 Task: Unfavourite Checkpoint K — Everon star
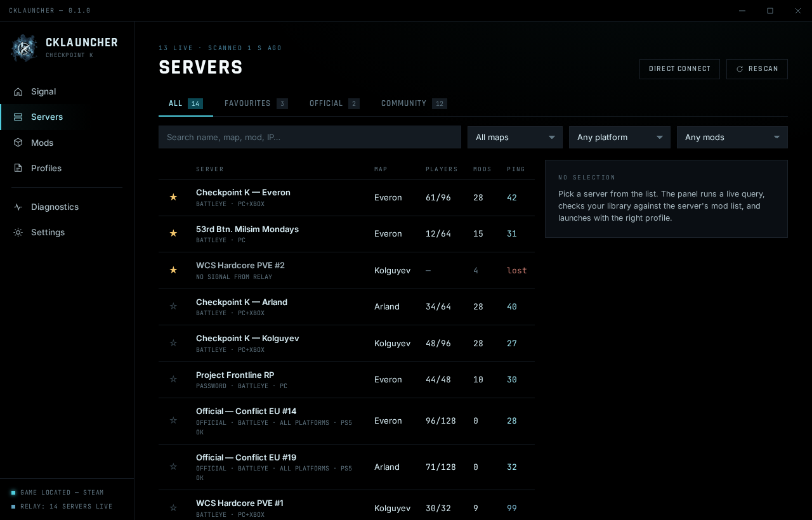coord(173,197)
